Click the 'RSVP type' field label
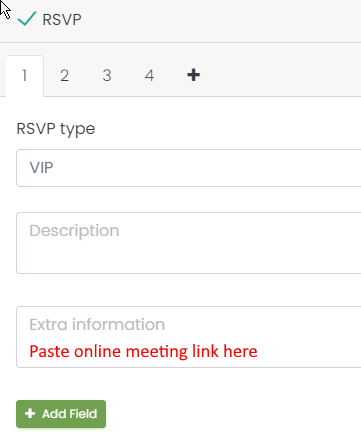361x442 pixels. pos(56,129)
